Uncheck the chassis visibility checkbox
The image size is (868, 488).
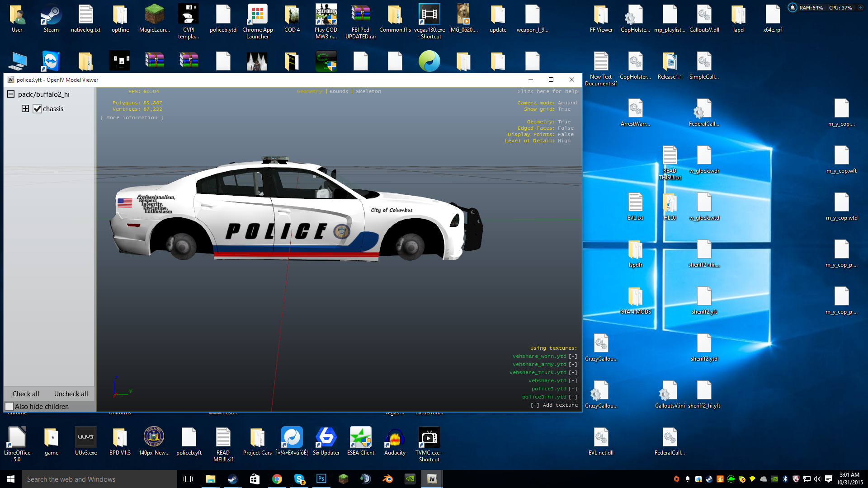click(x=38, y=109)
